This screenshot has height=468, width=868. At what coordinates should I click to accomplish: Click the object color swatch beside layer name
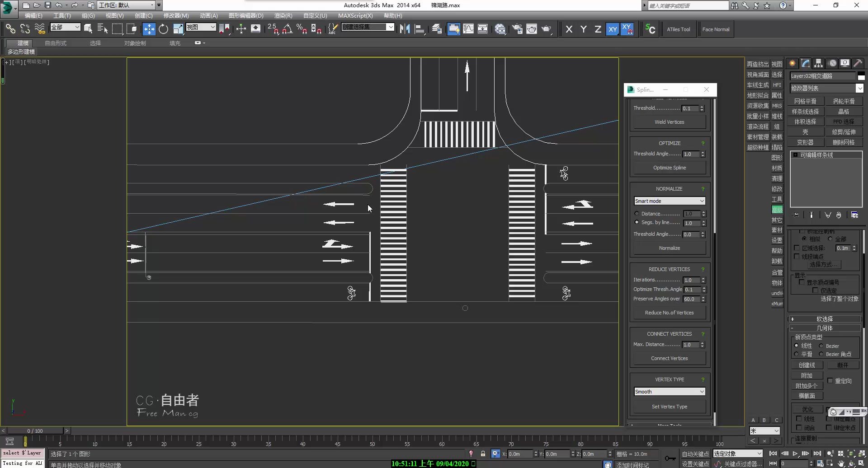pyautogui.click(x=861, y=76)
